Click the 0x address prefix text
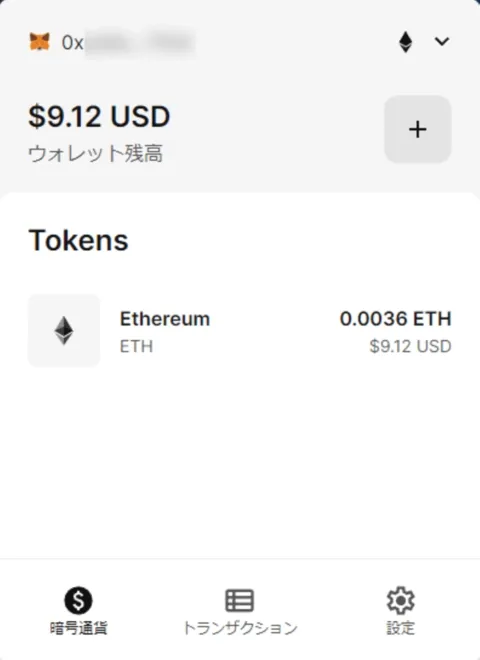The image size is (480, 660). coord(72,43)
